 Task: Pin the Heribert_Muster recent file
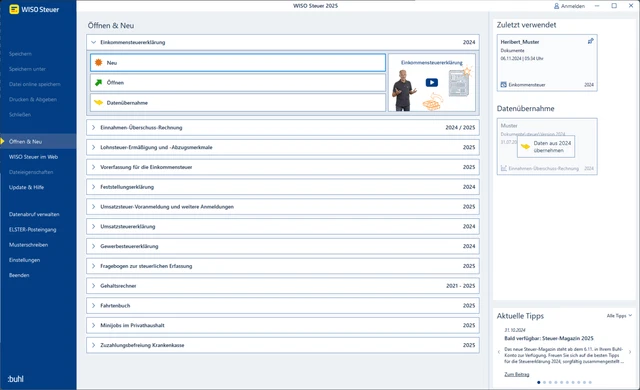590,41
